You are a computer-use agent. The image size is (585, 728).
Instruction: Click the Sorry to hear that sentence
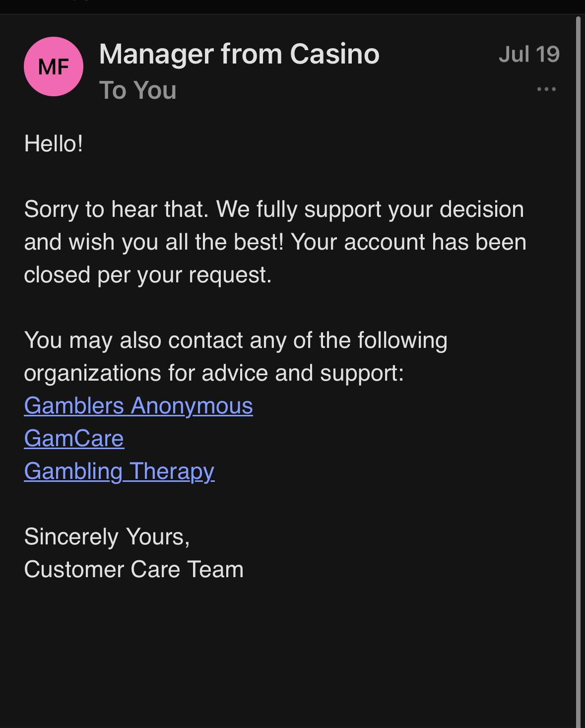tap(116, 209)
